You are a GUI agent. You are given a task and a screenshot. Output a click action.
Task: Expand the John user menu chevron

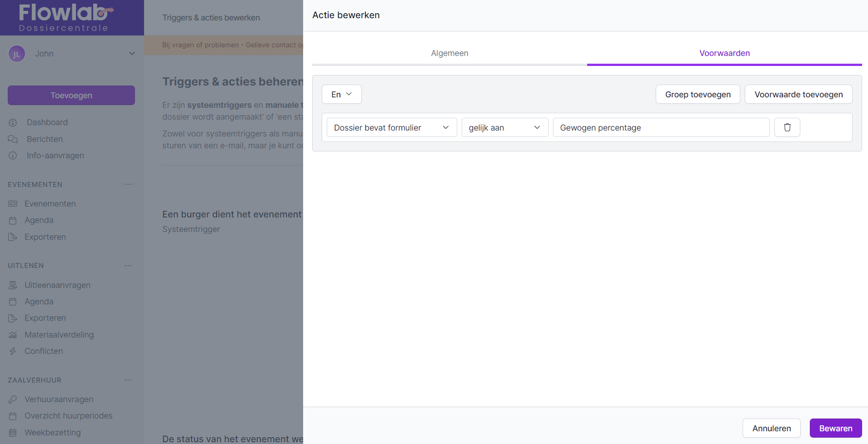[132, 54]
